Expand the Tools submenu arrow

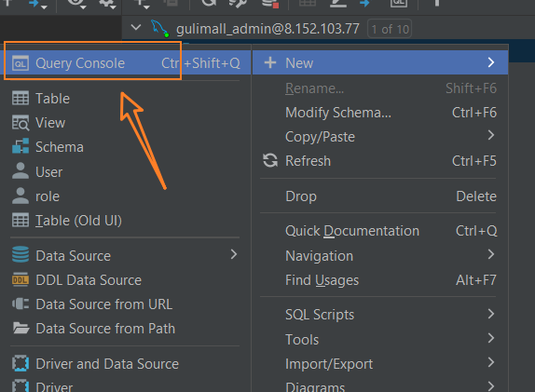coord(491,338)
